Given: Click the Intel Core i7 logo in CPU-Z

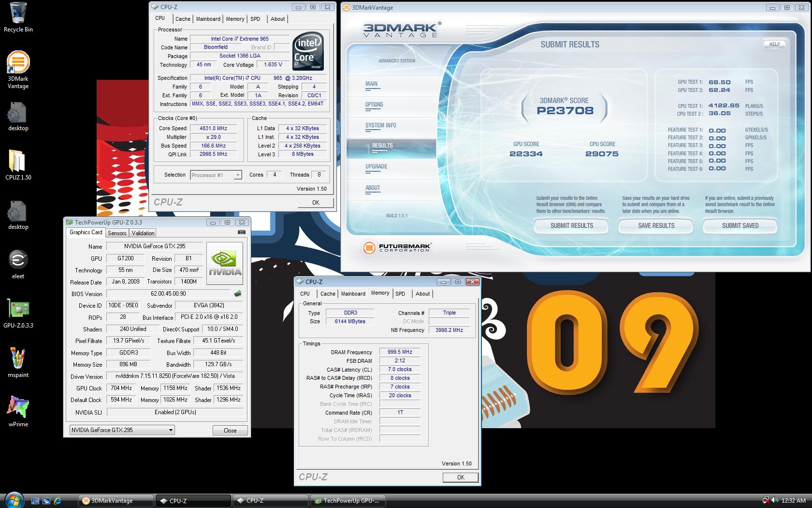Looking at the screenshot, I should [308, 51].
